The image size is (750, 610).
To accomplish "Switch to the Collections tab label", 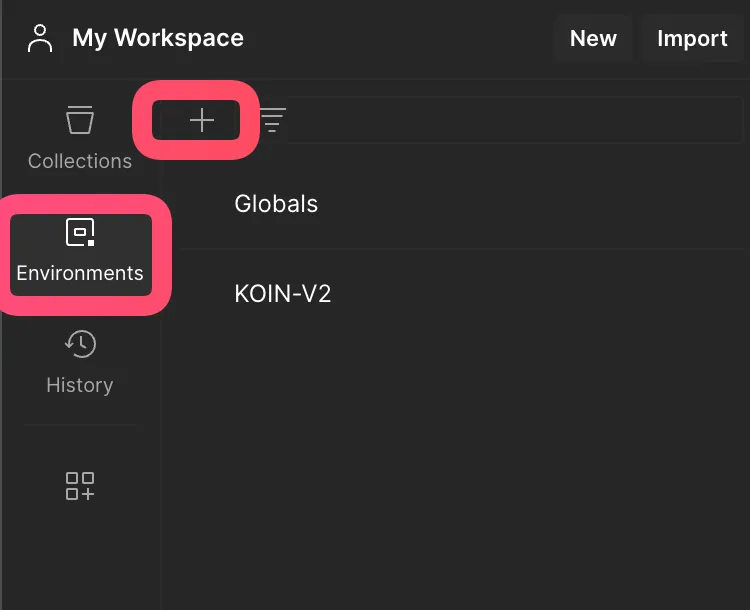I will 80,161.
